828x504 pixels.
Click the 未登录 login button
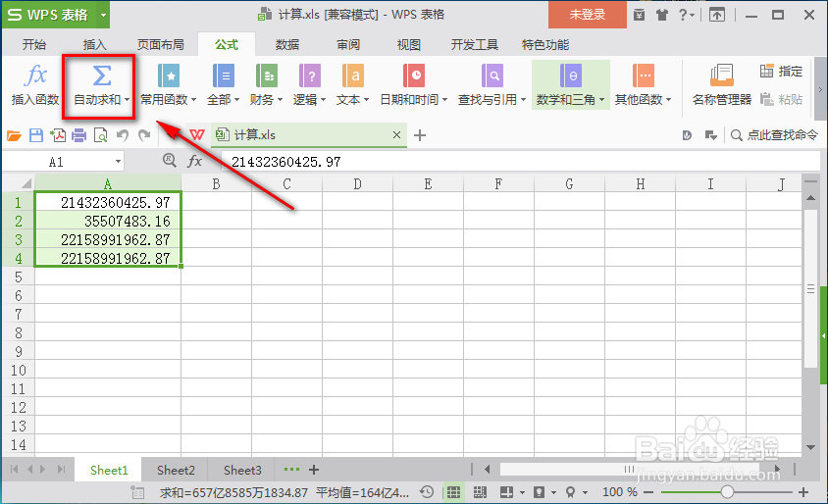(x=588, y=15)
